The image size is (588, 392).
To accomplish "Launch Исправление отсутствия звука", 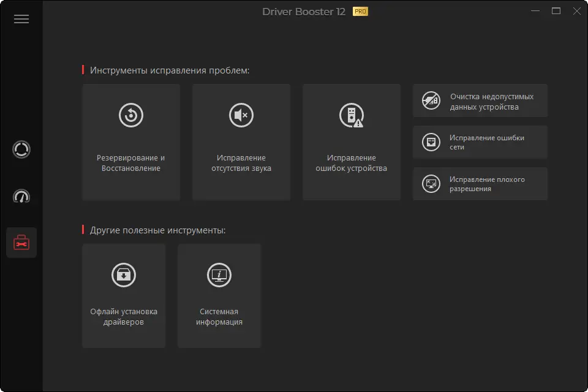I will click(241, 141).
